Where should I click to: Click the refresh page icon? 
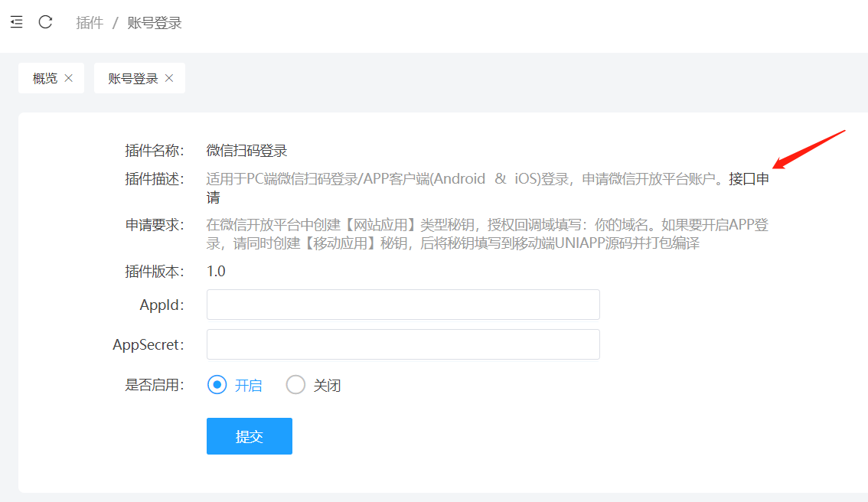click(45, 22)
